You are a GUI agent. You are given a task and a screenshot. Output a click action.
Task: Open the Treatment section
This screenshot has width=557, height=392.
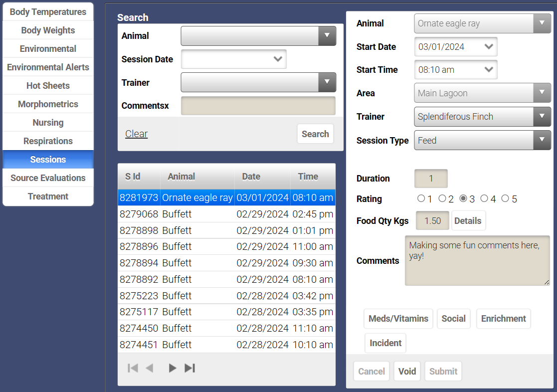48,196
